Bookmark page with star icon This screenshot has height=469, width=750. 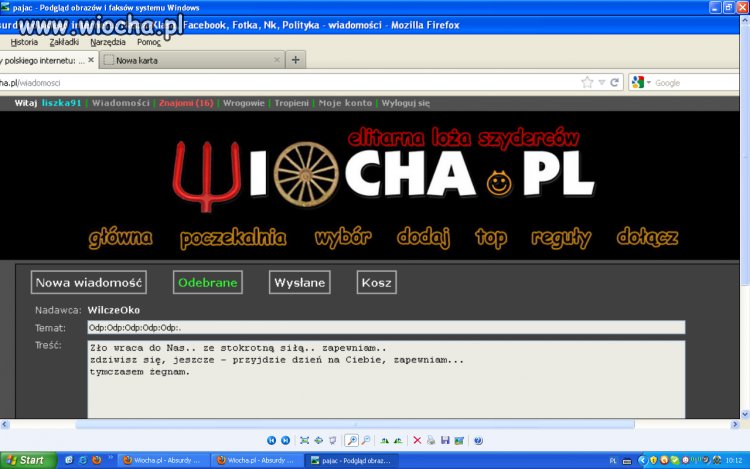pyautogui.click(x=587, y=82)
